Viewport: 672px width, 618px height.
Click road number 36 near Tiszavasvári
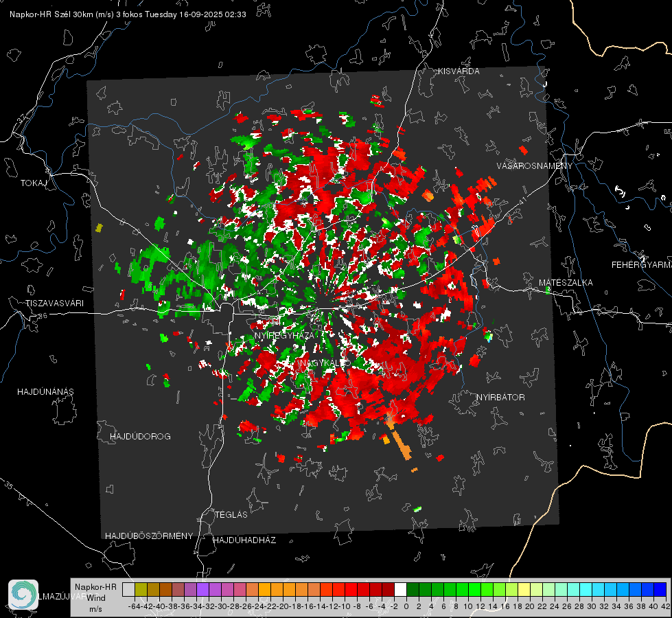(43, 316)
